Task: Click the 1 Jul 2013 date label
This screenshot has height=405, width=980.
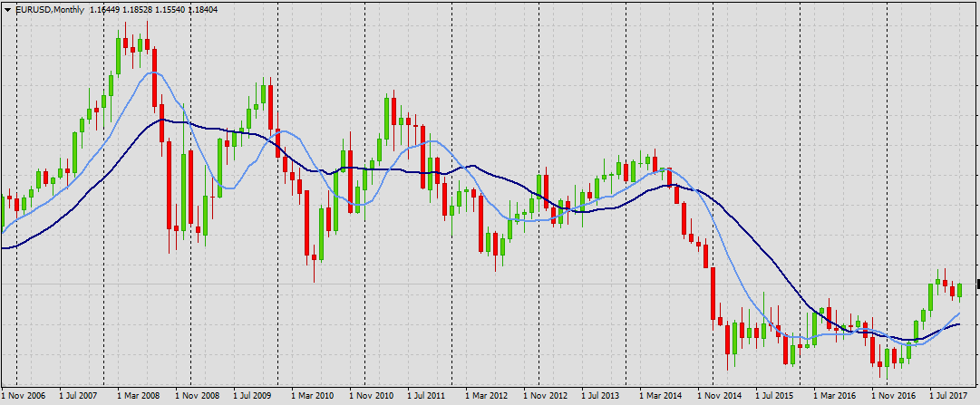Action: pyautogui.click(x=602, y=396)
